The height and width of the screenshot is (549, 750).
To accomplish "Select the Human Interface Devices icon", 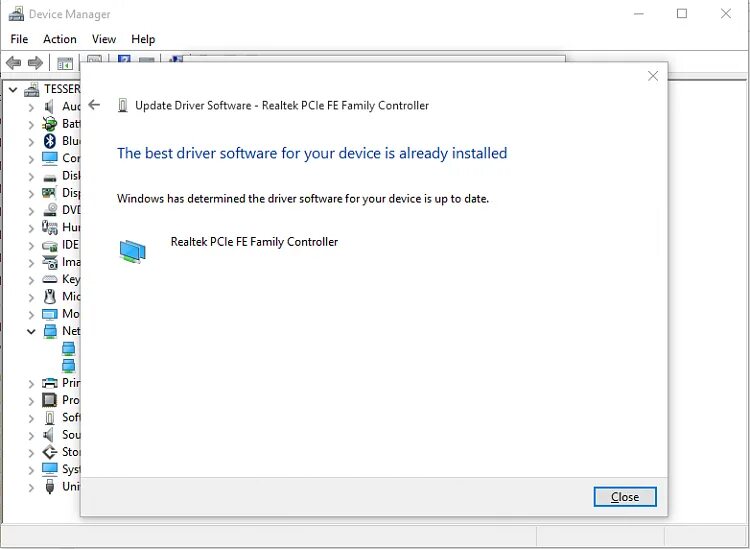I will pyautogui.click(x=49, y=227).
